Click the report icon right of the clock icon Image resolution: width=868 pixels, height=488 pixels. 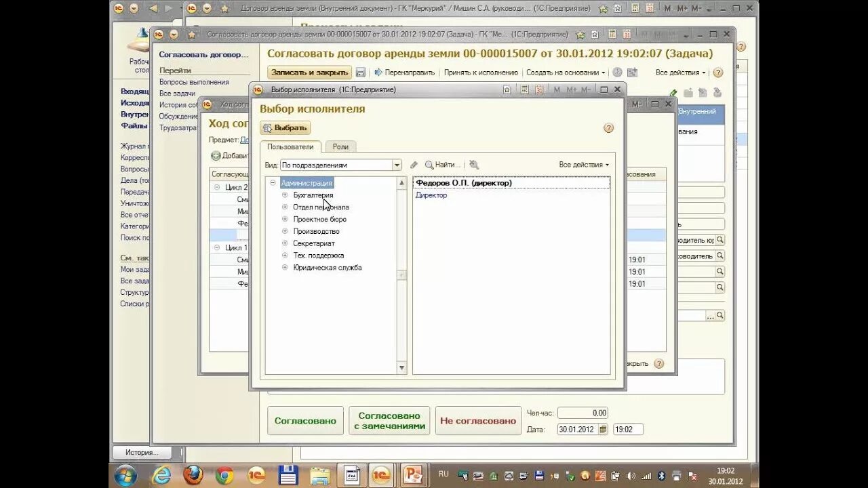632,73
